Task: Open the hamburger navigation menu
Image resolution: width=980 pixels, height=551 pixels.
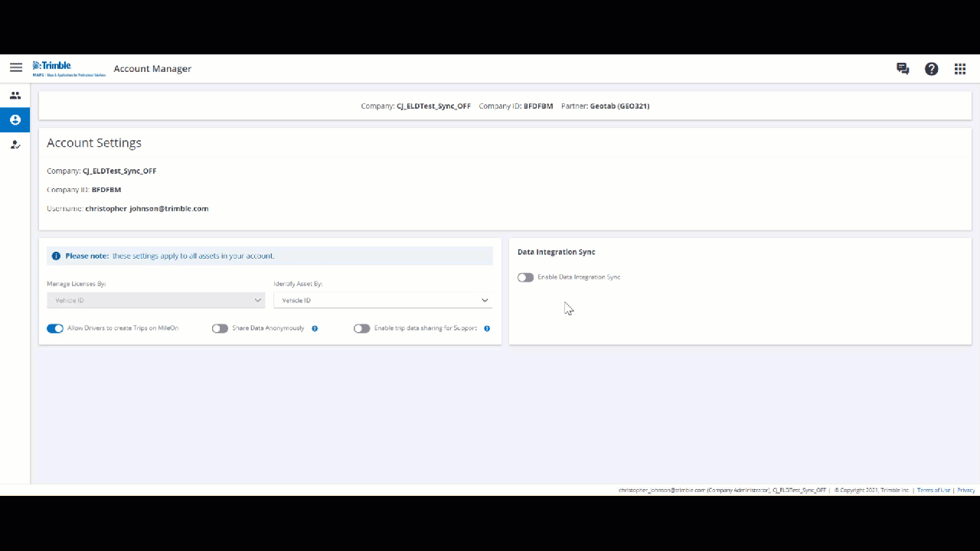Action: click(16, 68)
